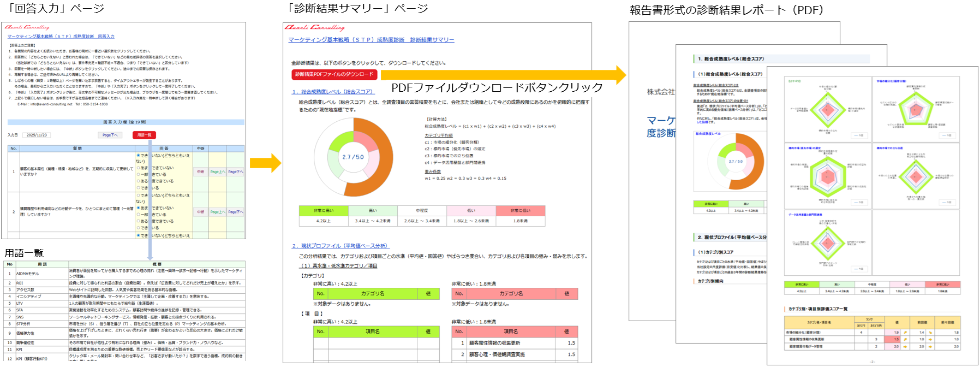Click the ROI term in the glossary
Viewport: 980px width, 367px height.
(x=20, y=283)
